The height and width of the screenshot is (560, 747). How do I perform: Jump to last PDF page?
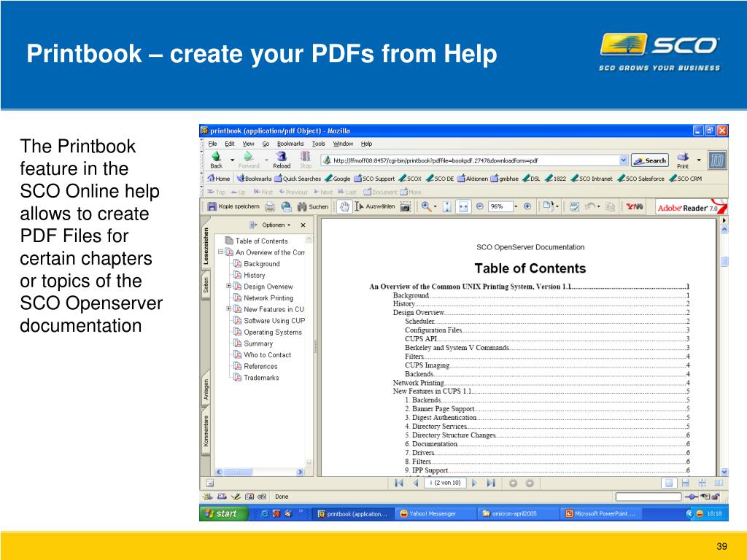pyautogui.click(x=491, y=483)
